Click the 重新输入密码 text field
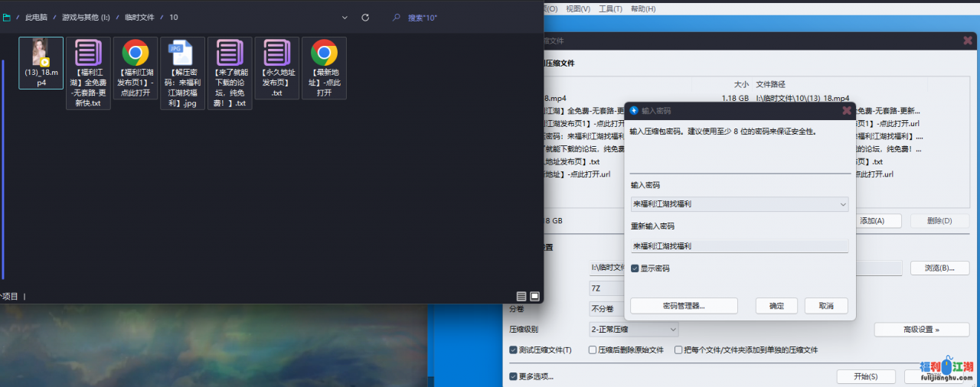 pos(739,246)
